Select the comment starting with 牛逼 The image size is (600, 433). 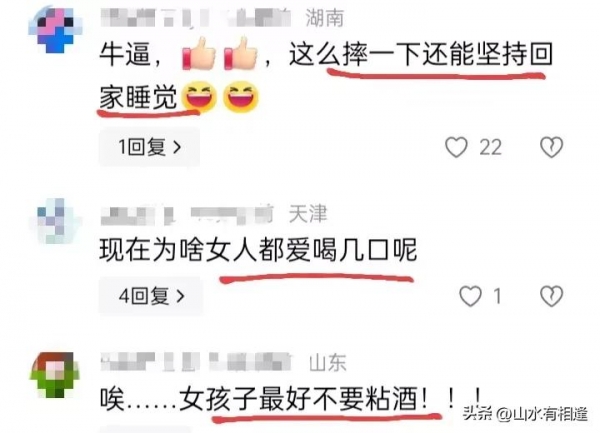pos(326,75)
